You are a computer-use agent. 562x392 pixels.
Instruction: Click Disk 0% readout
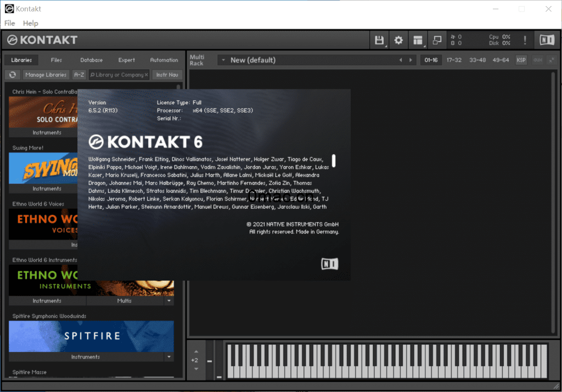(499, 43)
